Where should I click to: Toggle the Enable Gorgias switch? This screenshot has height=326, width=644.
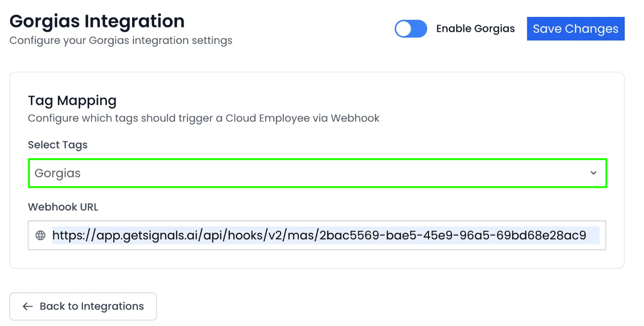tap(411, 29)
